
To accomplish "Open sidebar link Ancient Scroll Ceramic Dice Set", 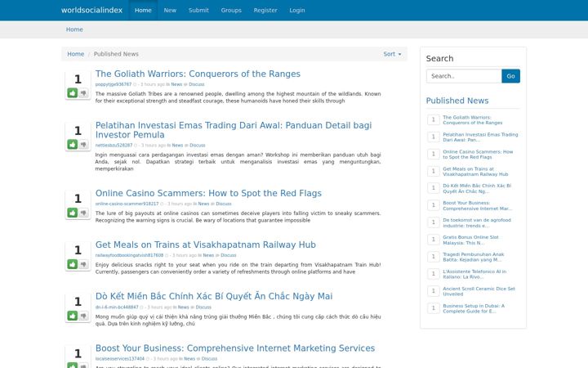I will [x=479, y=291].
